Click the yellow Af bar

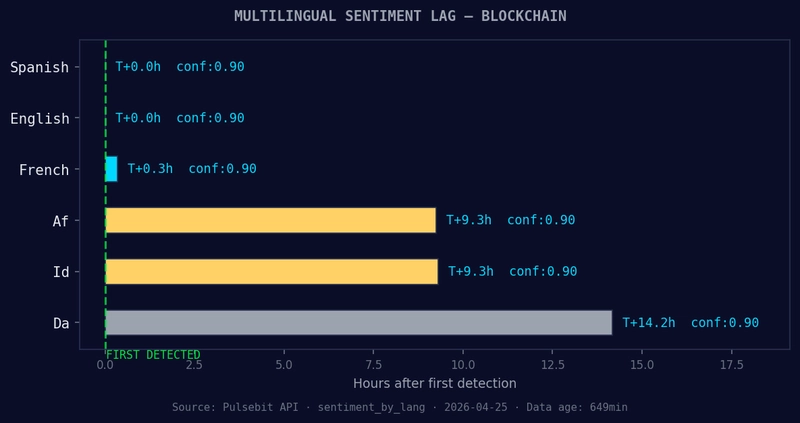tap(270, 220)
